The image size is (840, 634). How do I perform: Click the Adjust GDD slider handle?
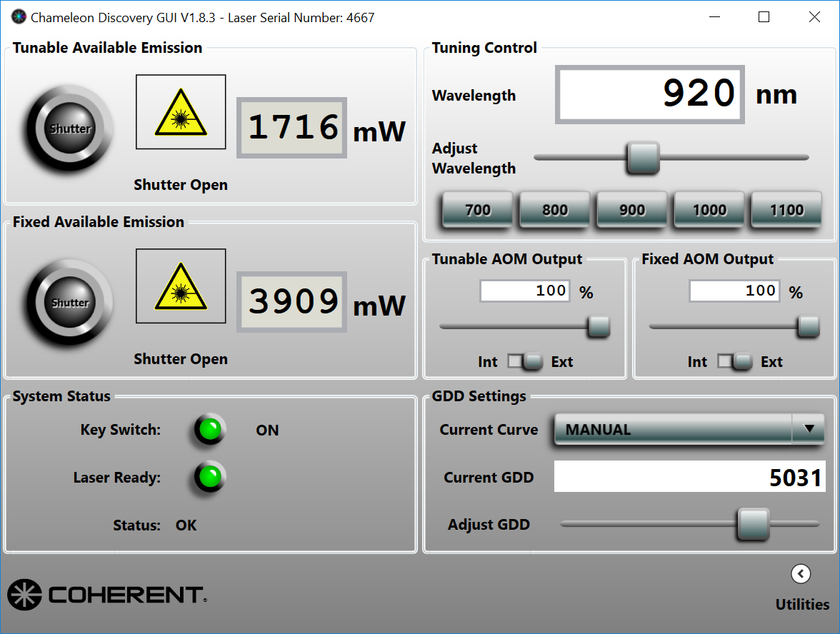(753, 524)
